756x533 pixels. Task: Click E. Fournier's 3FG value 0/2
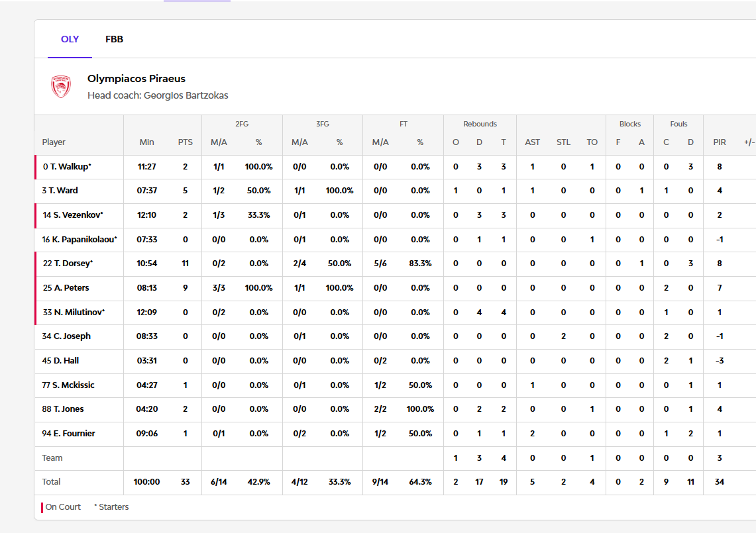point(299,433)
